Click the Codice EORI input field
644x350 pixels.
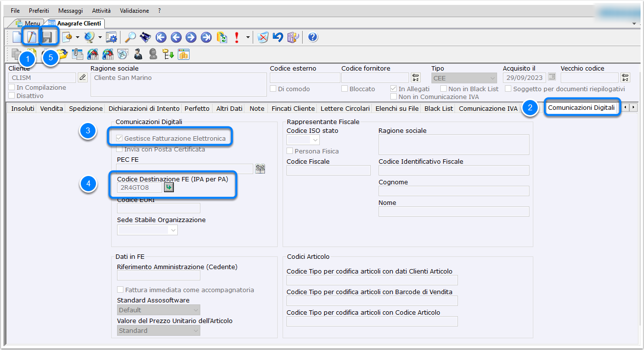[x=159, y=208]
